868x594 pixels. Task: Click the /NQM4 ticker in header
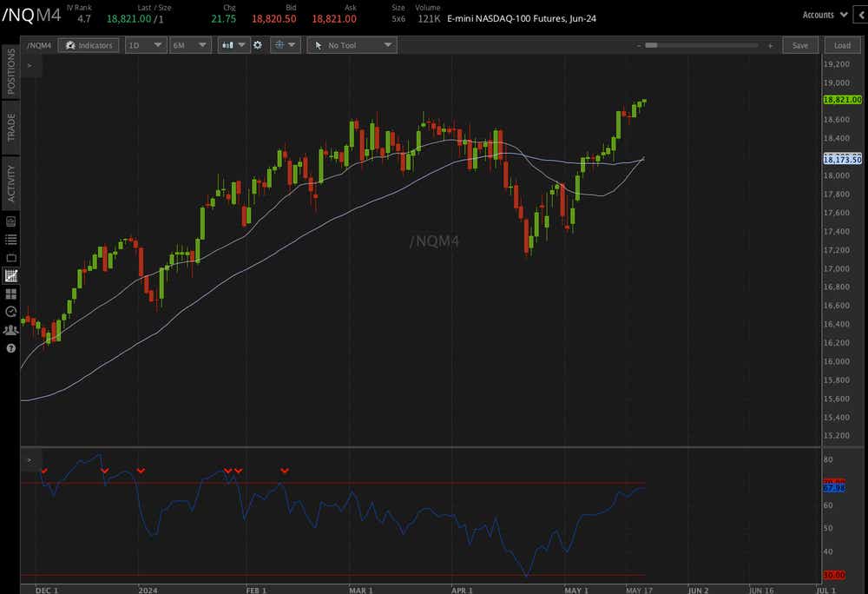tap(31, 15)
